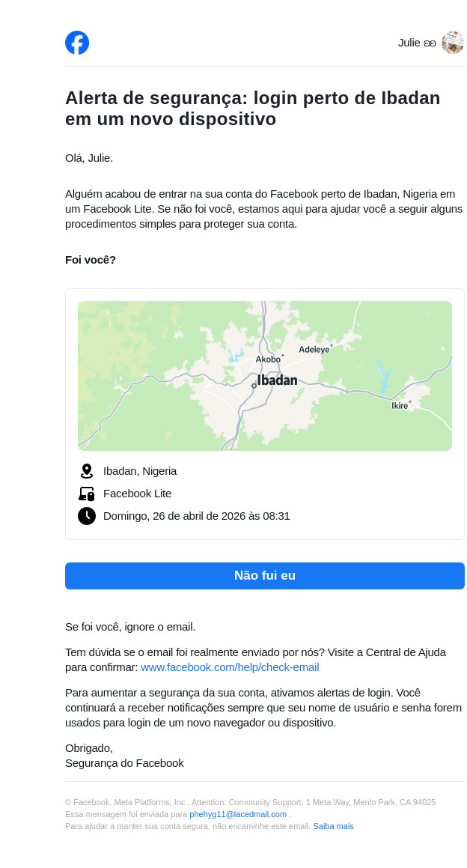Click the "Foi você?" bold text
The height and width of the screenshot is (868, 467).
click(91, 260)
